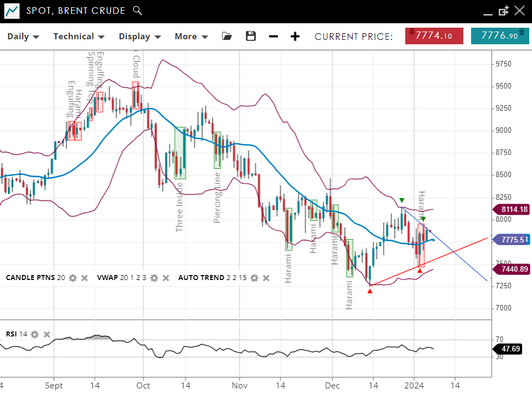Remove the Candle Ptns indicator
532x394 pixels.
point(85,278)
